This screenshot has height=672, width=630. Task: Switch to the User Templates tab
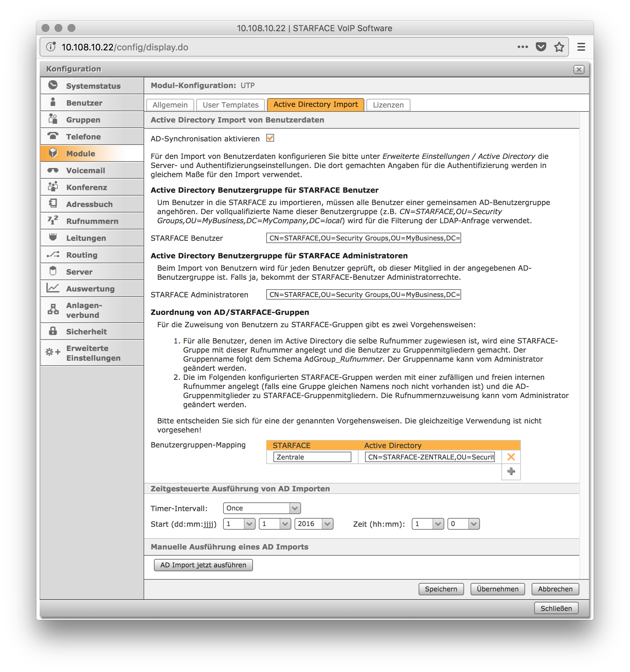pos(230,105)
